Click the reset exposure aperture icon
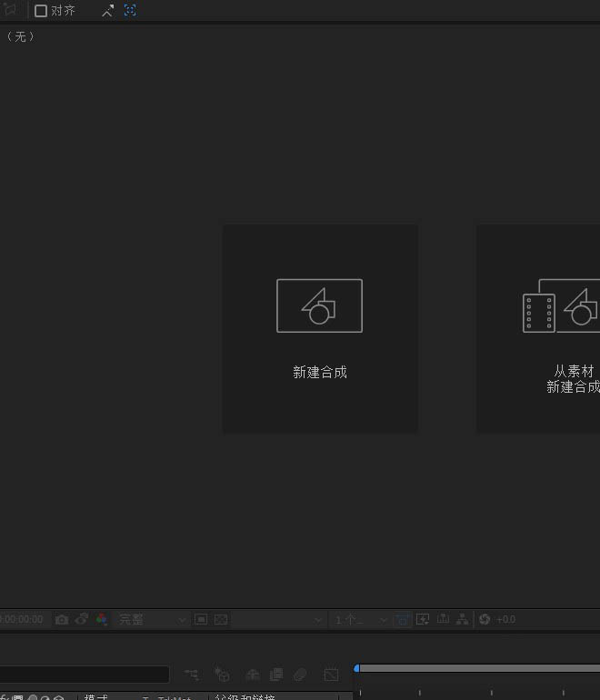 point(485,619)
